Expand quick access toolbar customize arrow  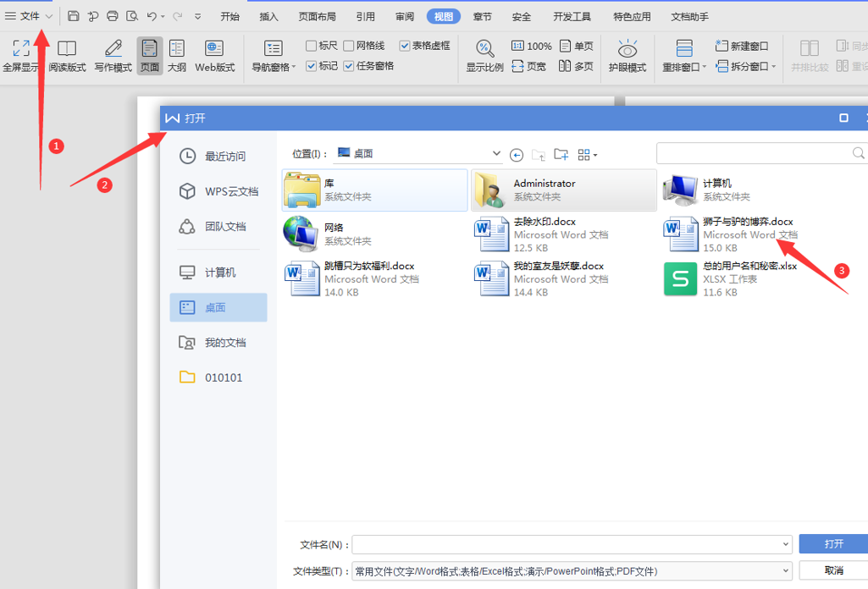click(197, 17)
